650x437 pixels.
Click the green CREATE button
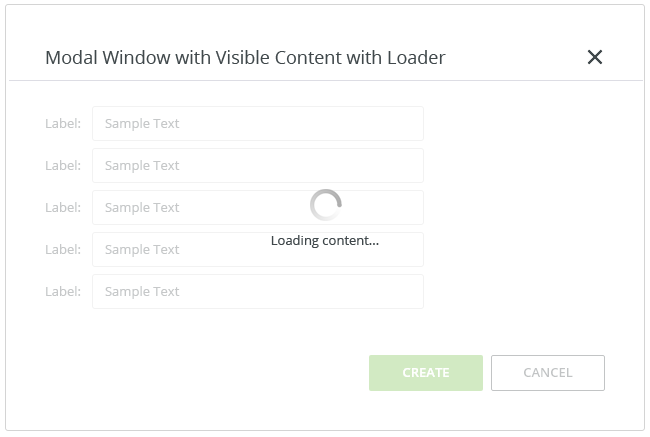426,372
